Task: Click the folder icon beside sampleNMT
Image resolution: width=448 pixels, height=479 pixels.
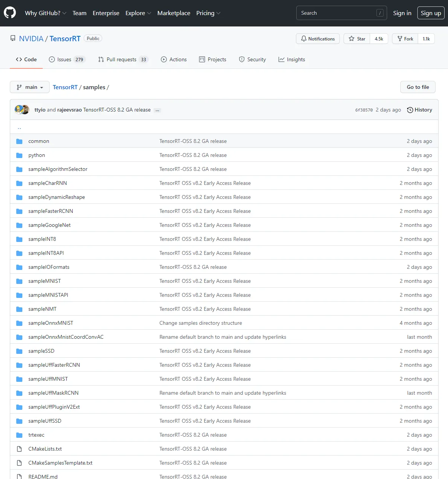Action: [x=19, y=309]
